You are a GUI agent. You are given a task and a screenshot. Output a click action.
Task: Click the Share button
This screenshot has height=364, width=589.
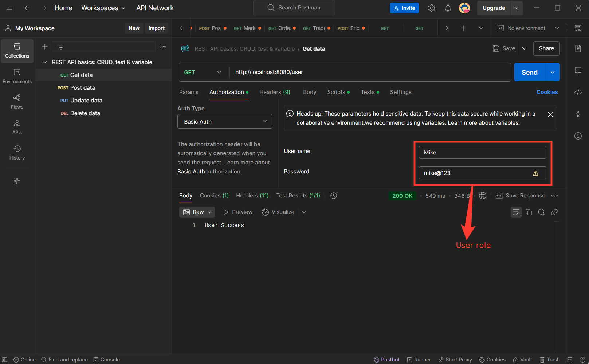click(546, 48)
